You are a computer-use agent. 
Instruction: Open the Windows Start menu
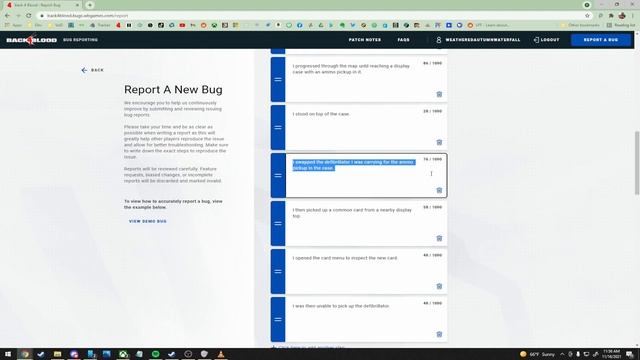(x=8, y=354)
